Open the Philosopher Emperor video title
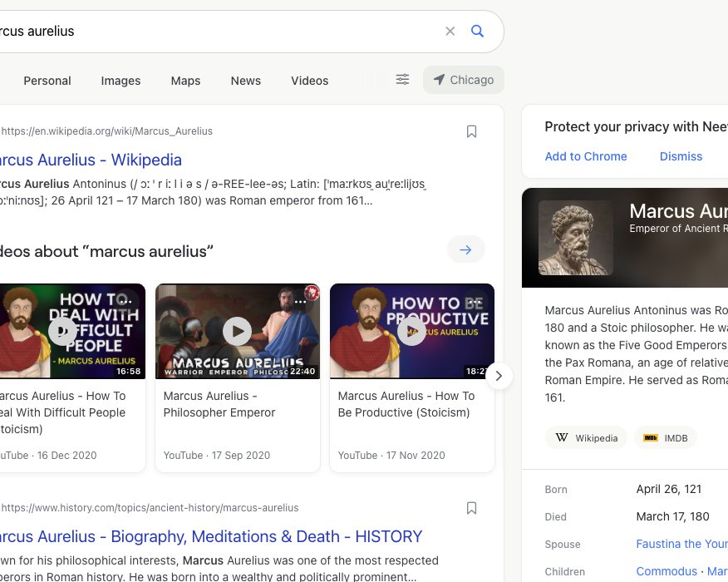The image size is (728, 582). (x=219, y=404)
